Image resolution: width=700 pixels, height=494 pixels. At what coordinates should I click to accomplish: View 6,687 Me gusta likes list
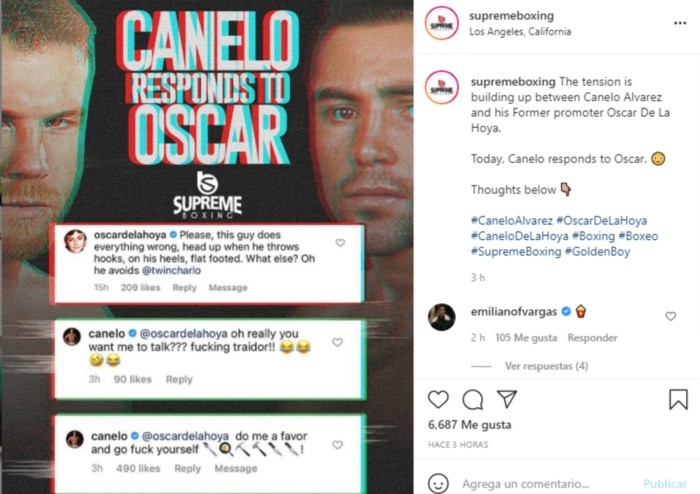469,424
